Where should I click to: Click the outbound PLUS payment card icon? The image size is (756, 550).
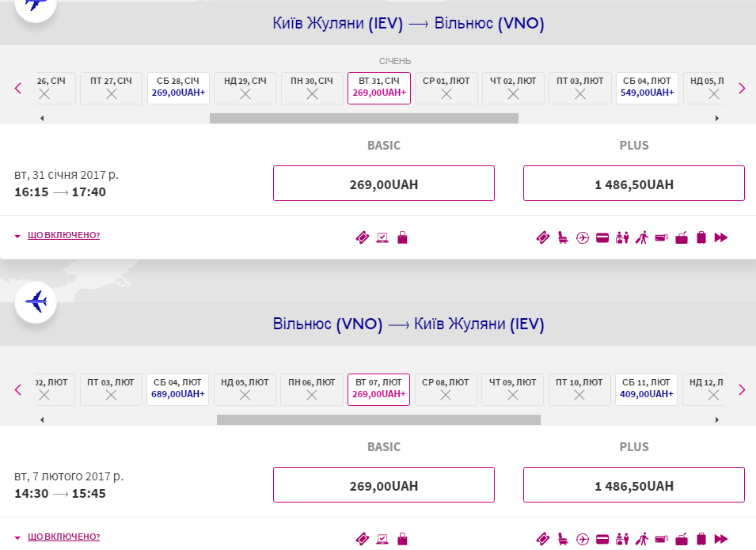pos(602,237)
